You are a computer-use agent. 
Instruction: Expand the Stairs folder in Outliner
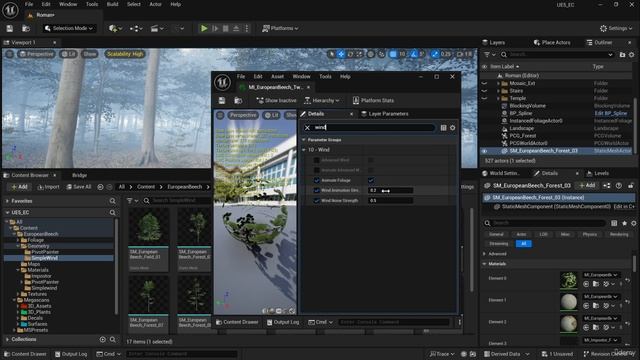(x=498, y=91)
